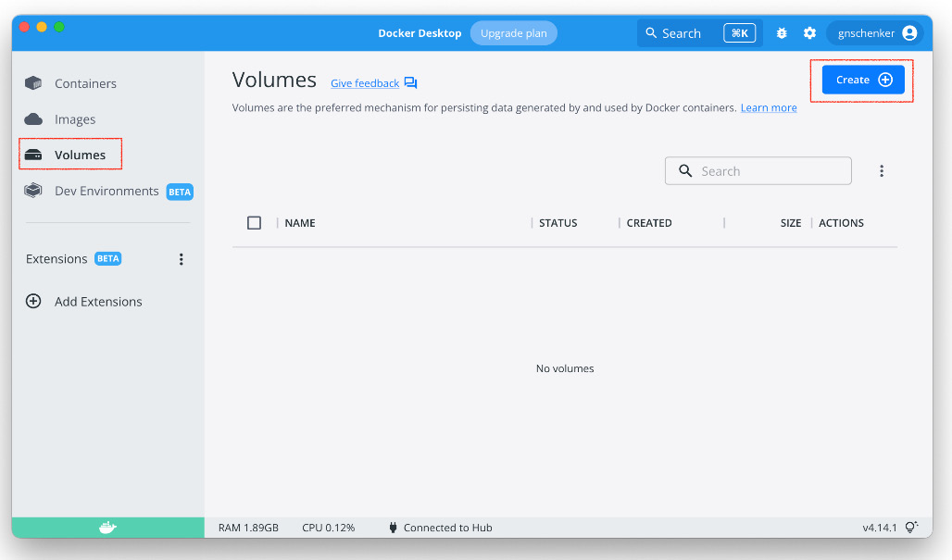
Task: Click the Containers cube icon
Action: (33, 83)
